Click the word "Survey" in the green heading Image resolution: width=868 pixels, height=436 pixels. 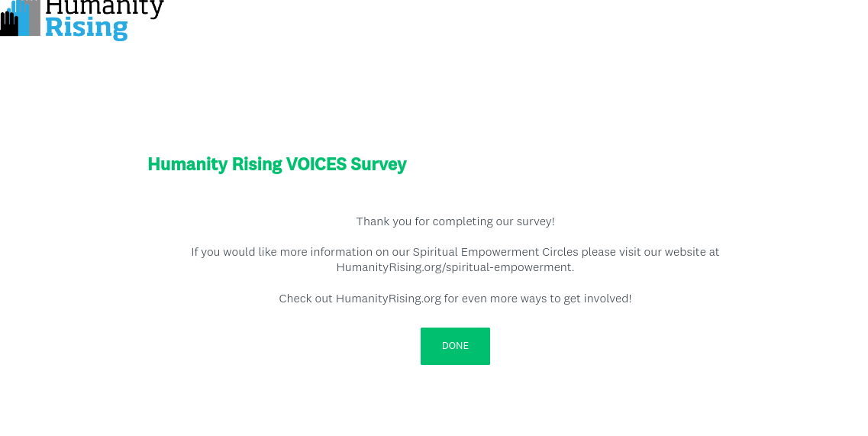379,164
